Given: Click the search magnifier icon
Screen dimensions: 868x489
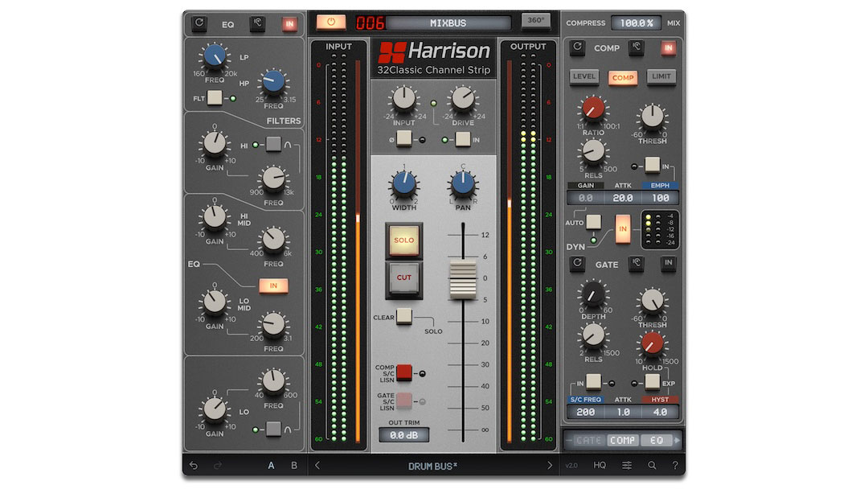Looking at the screenshot, I should click(x=652, y=465).
